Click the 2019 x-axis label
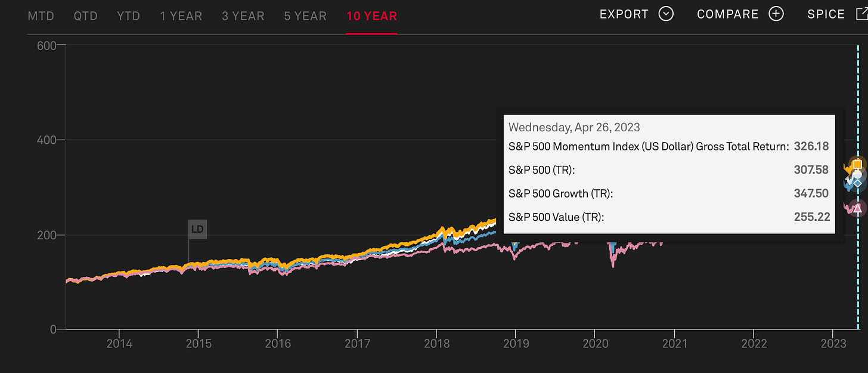This screenshot has width=868, height=373. (516, 343)
